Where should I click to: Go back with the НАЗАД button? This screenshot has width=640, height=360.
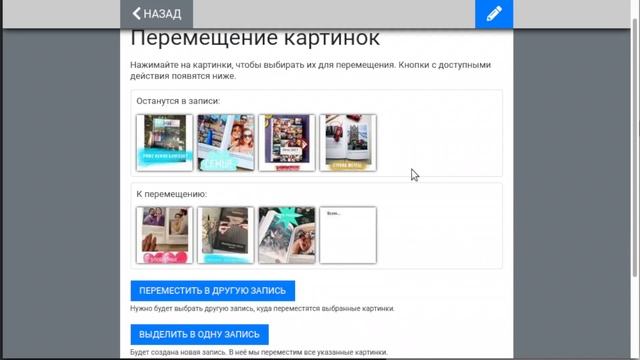156,14
